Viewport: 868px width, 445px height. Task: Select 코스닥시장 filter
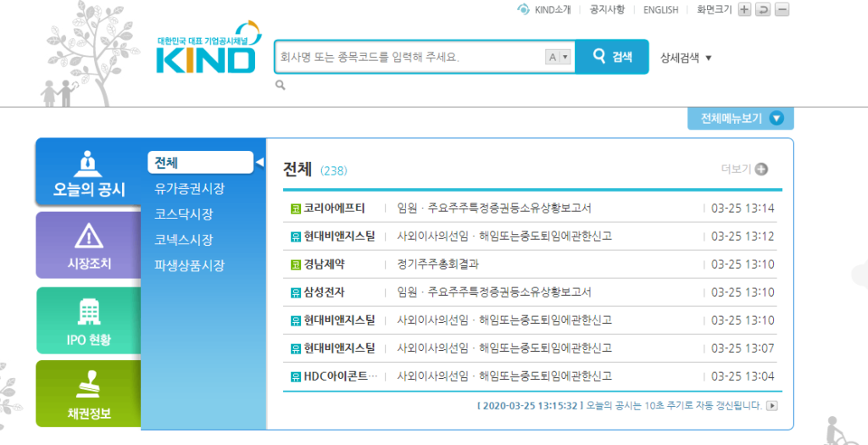click(184, 214)
